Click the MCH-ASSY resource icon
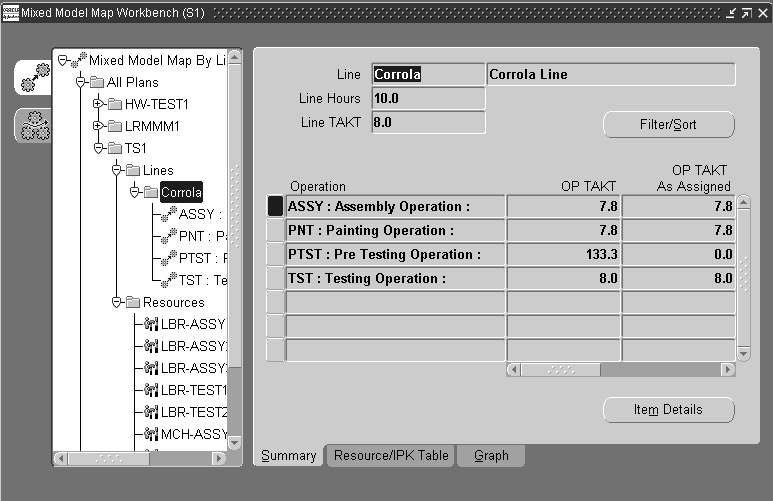 pyautogui.click(x=151, y=434)
